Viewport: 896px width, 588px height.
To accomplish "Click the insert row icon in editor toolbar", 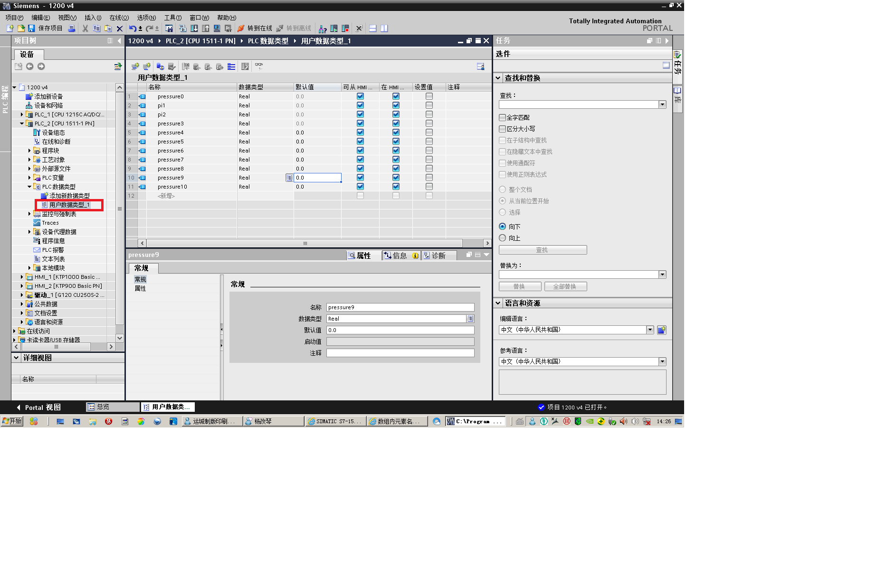I will click(135, 66).
